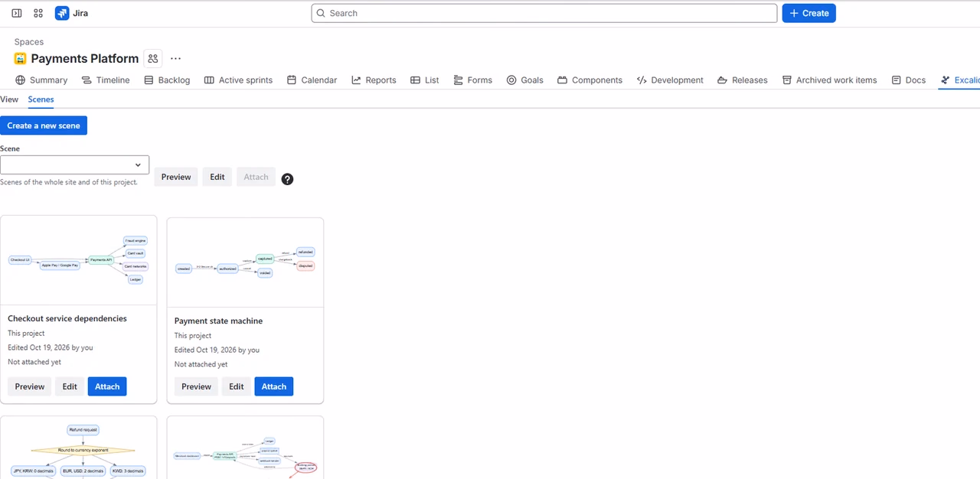This screenshot has height=479, width=980.
Task: Click the Backlog icon
Action: point(149,80)
